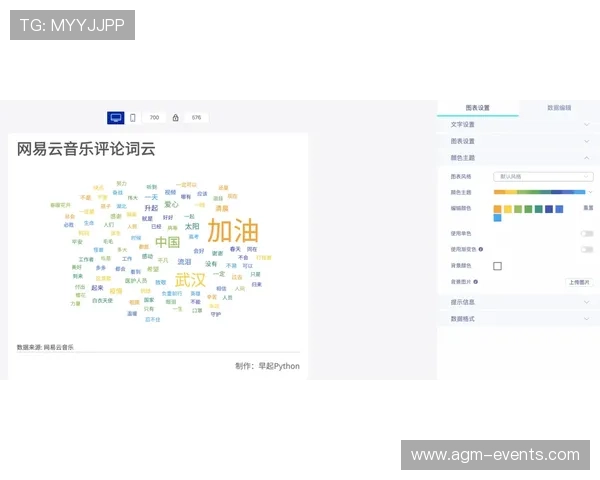Edit the canvas height field showing 576
Image resolution: width=600 pixels, height=480 pixels.
[196, 118]
